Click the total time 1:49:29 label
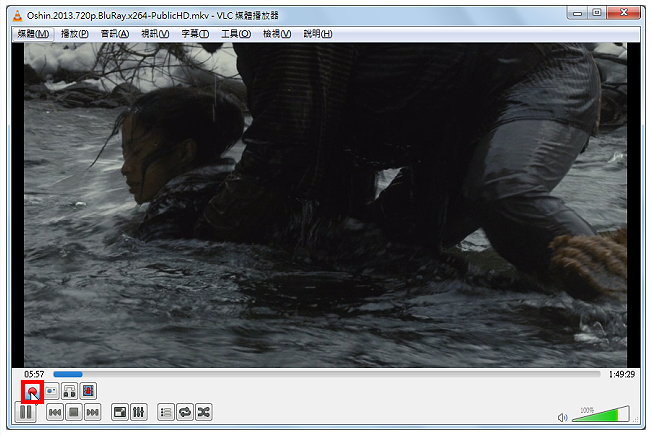Viewport: 652px width, 436px height. pos(622,374)
